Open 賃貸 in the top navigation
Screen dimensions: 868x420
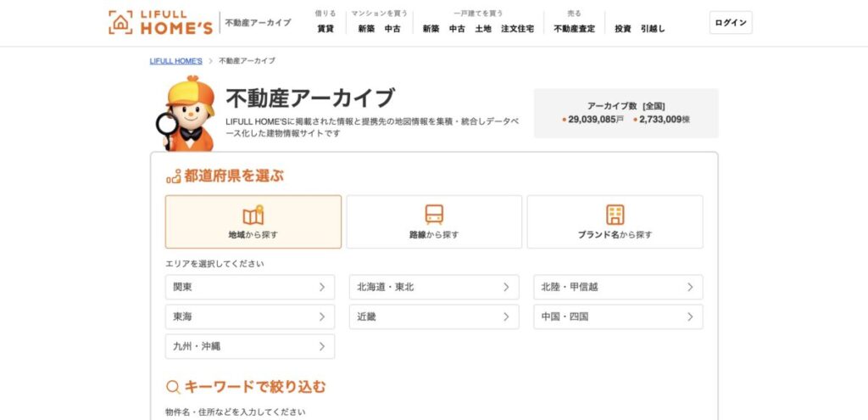click(325, 29)
